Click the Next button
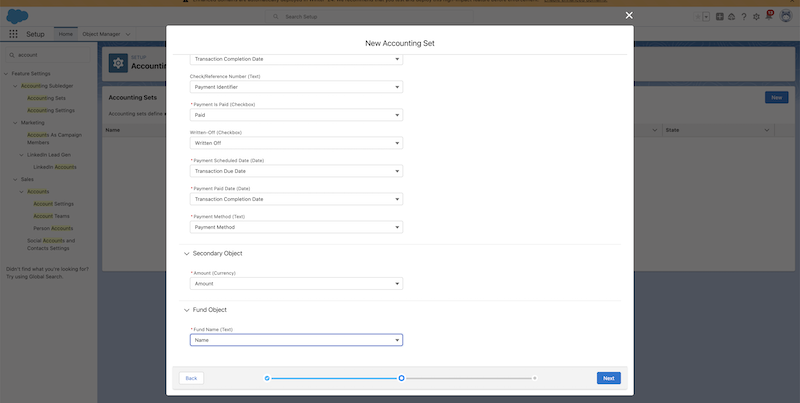This screenshot has width=800, height=403. coord(609,378)
